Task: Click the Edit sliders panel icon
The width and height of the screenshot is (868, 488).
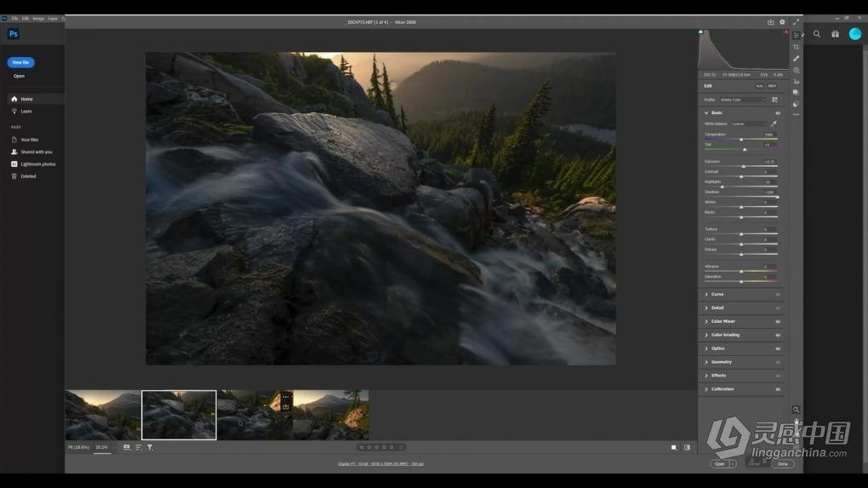Action: point(796,36)
